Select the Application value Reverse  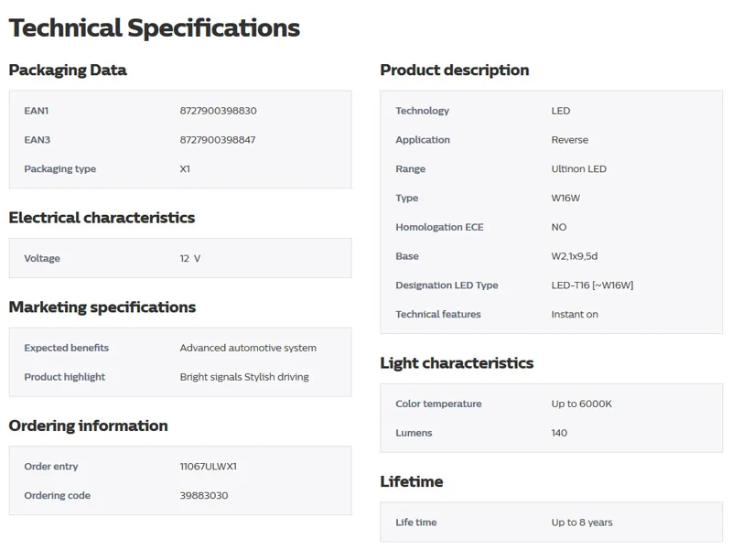(569, 139)
